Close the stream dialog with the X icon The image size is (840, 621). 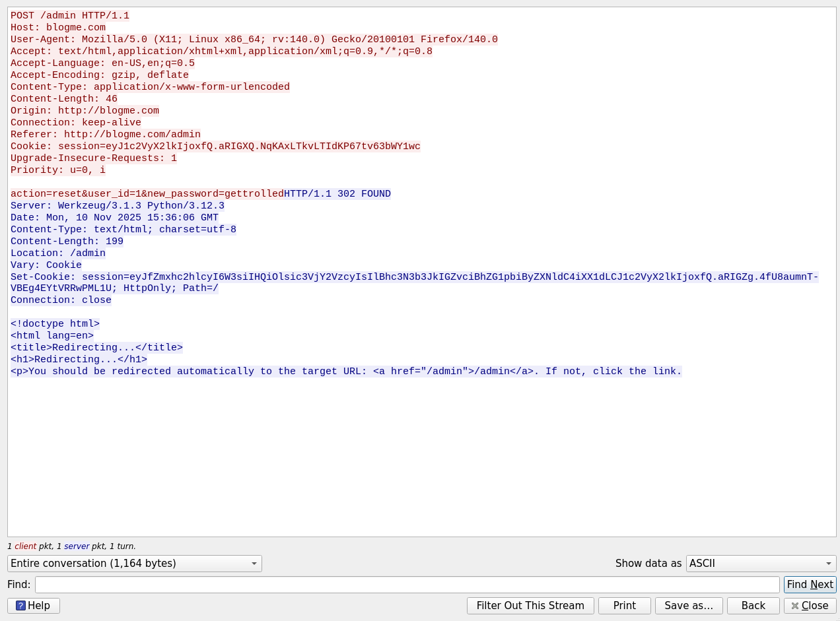795,606
